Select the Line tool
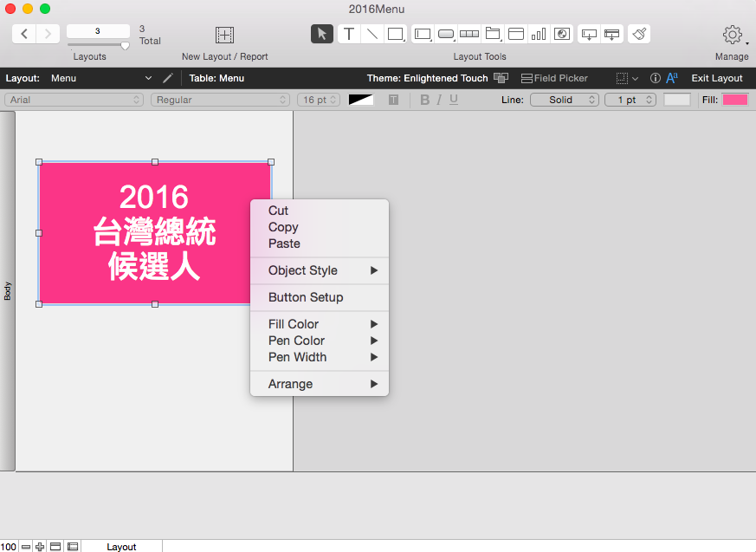This screenshot has height=552, width=756. coord(372,34)
